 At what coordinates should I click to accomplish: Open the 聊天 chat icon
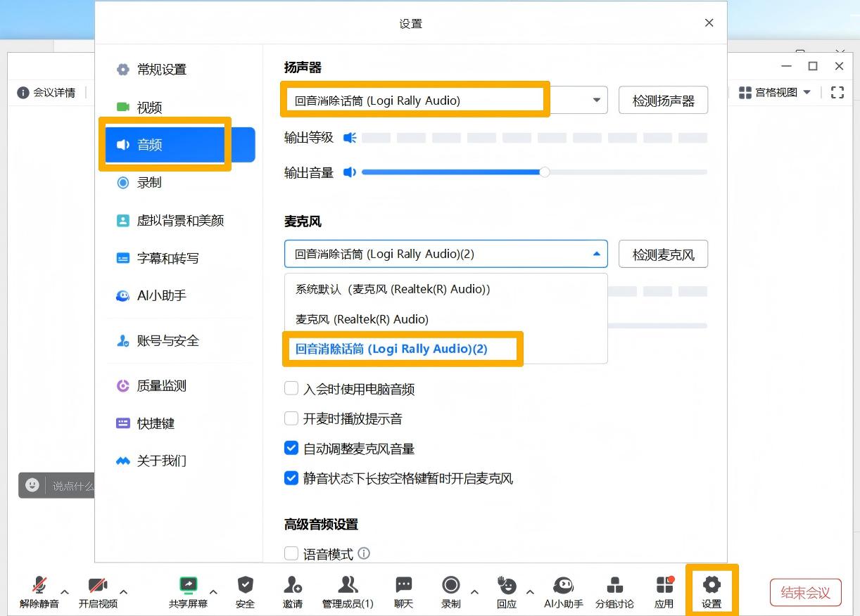click(x=403, y=586)
